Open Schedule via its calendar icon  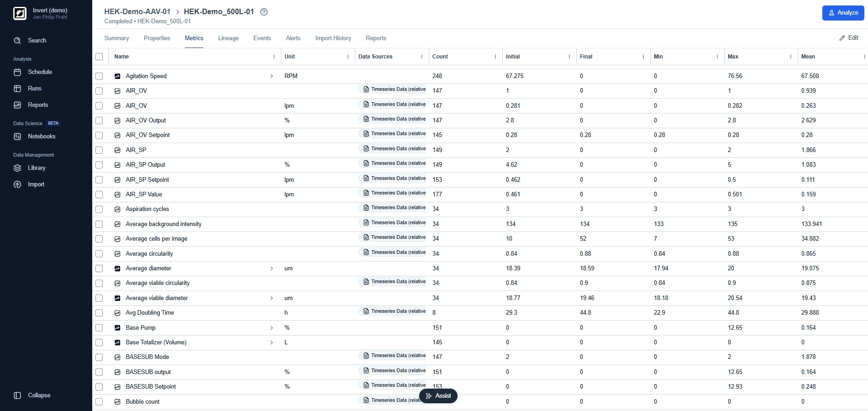click(x=17, y=72)
